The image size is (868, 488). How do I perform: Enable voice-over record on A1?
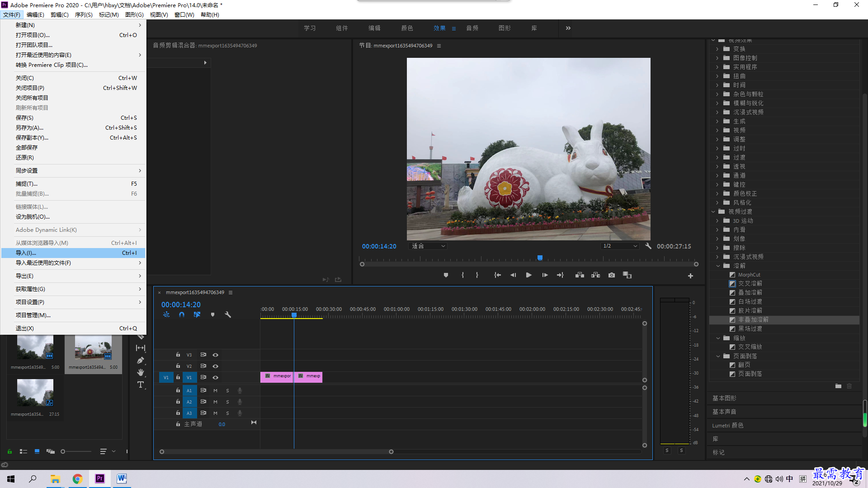(240, 390)
